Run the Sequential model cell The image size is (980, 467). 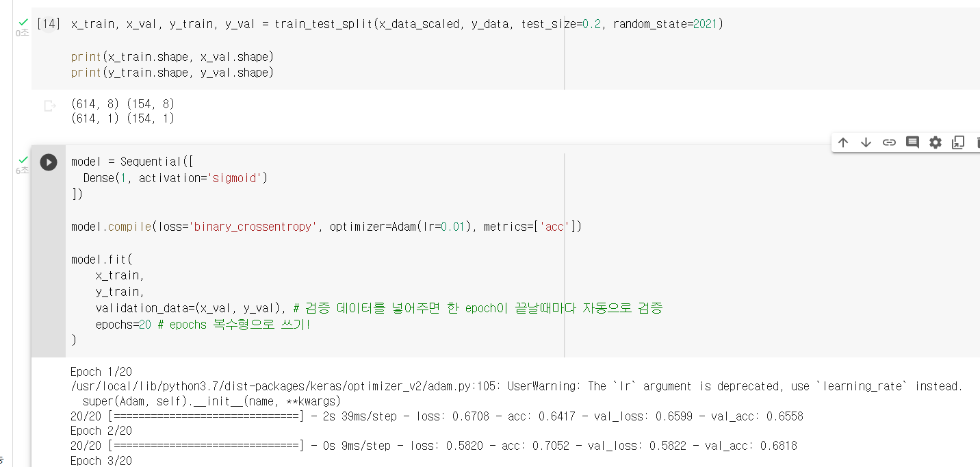pyautogui.click(x=49, y=162)
